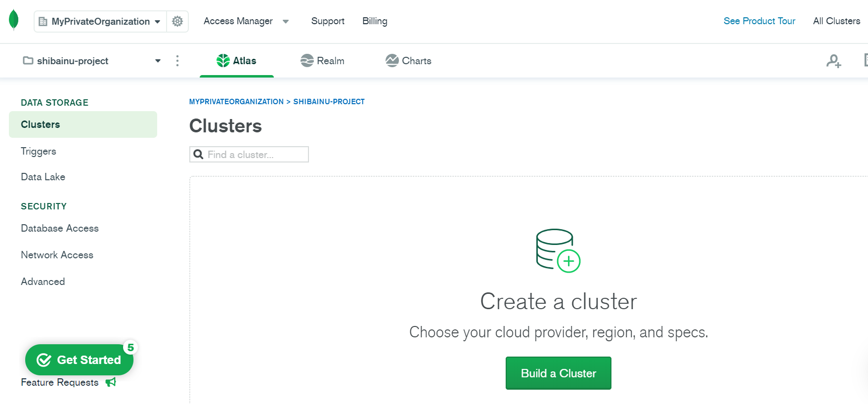Click the Get Started checkmark icon
This screenshot has height=404, width=868.
(x=44, y=360)
